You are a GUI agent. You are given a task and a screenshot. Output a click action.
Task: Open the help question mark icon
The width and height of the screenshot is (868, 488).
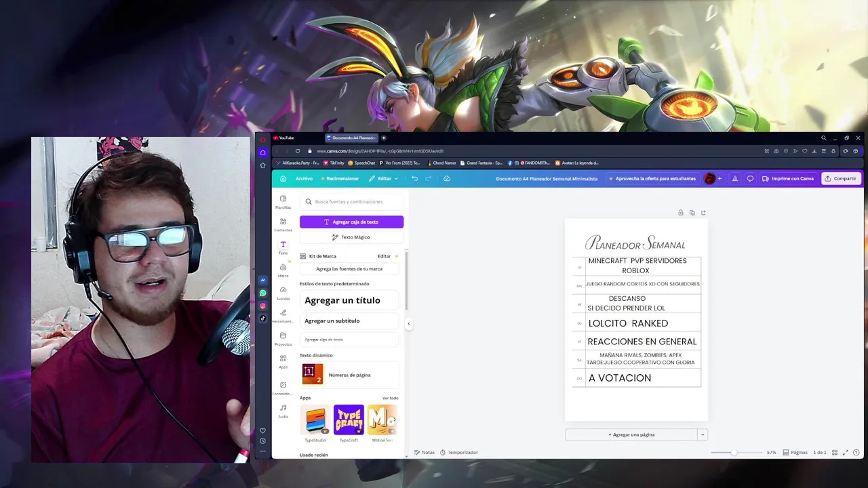point(856,452)
